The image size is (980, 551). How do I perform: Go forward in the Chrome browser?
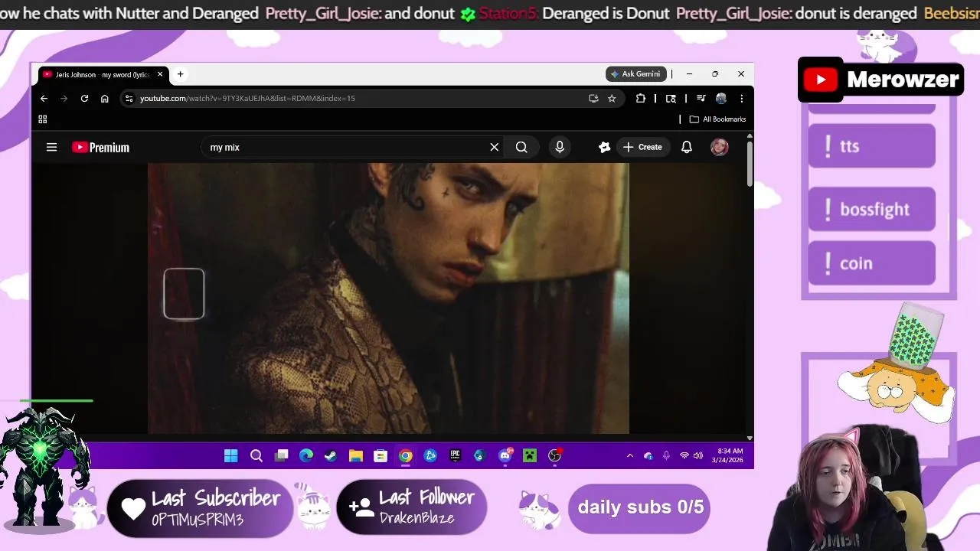64,98
